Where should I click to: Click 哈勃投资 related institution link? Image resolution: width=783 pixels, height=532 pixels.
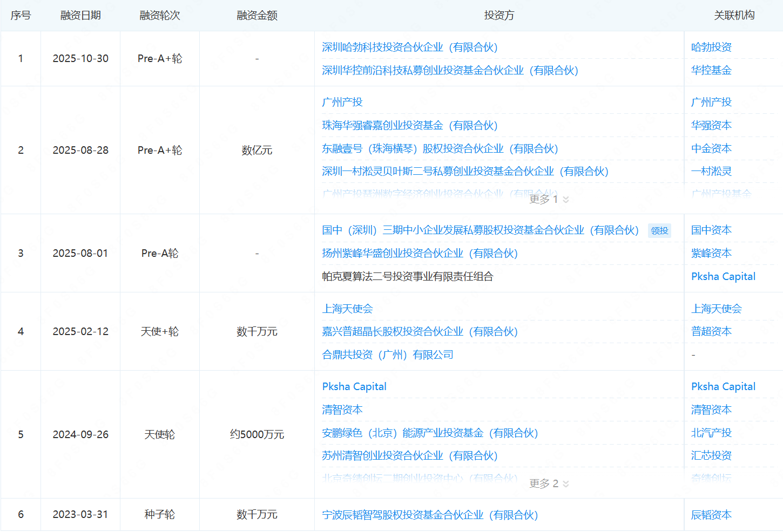click(x=711, y=47)
